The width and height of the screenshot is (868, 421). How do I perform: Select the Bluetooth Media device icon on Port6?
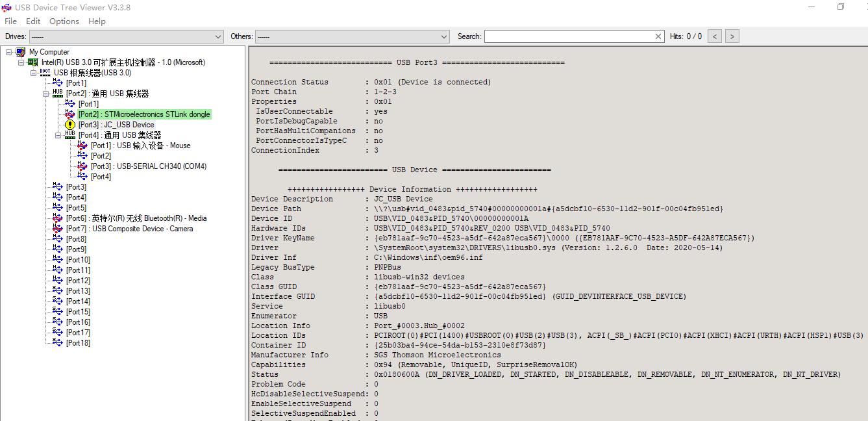[58, 218]
